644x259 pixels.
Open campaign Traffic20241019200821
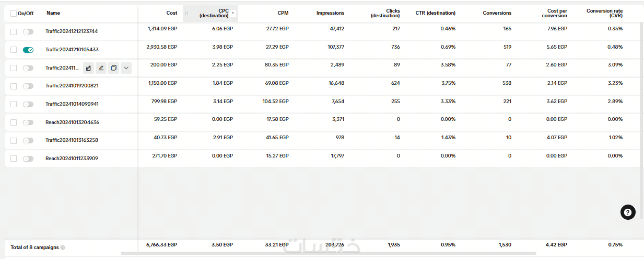tap(72, 86)
